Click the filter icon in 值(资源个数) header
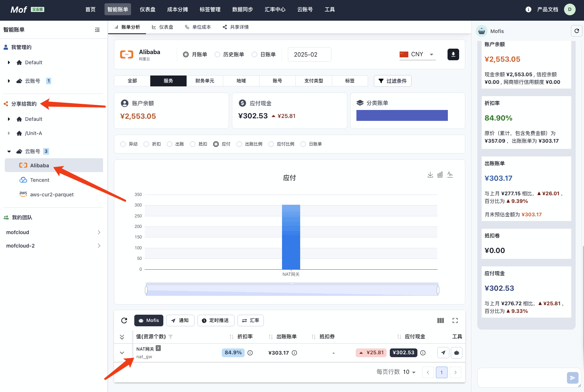Screen dimensions: 584x392 click(171, 337)
